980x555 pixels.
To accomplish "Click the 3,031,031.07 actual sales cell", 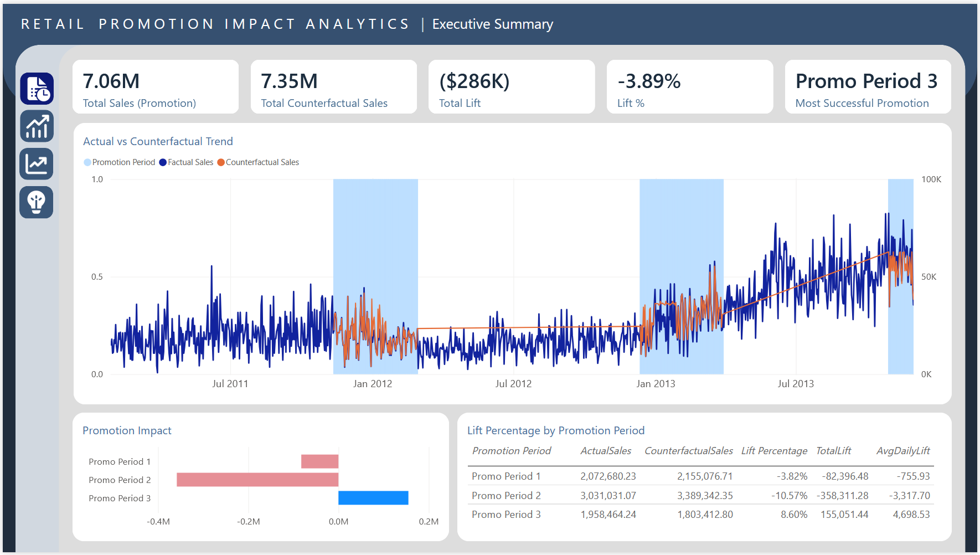I will [x=608, y=496].
